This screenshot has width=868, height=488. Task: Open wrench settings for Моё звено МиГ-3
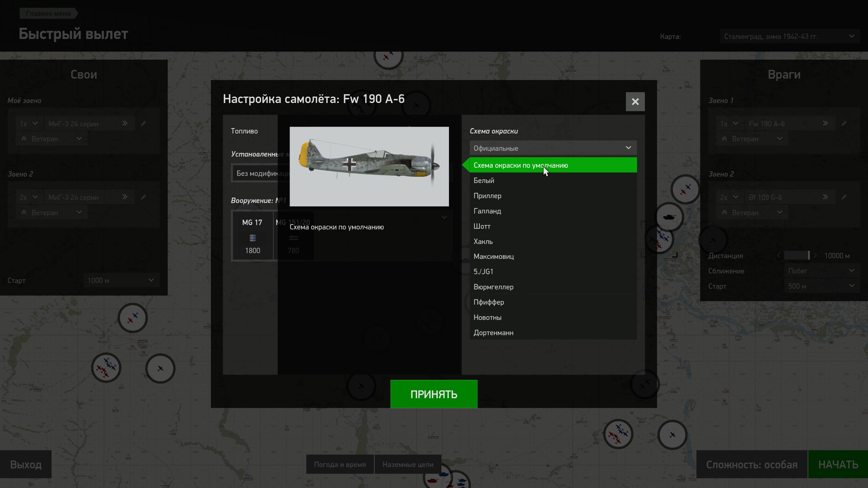point(143,123)
